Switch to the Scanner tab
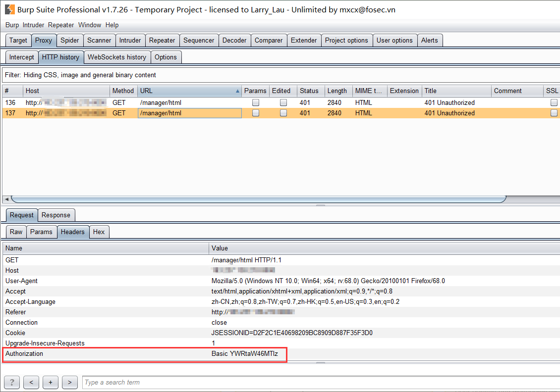560x392 pixels. coord(99,40)
